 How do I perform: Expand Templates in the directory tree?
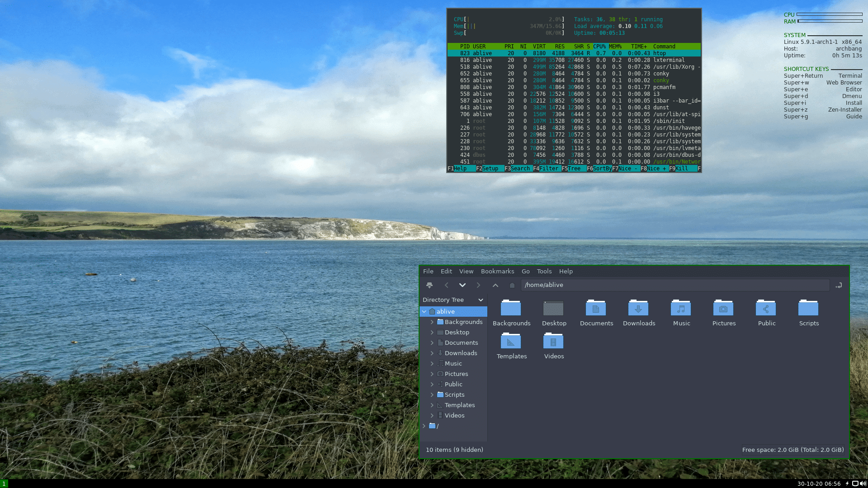click(432, 405)
